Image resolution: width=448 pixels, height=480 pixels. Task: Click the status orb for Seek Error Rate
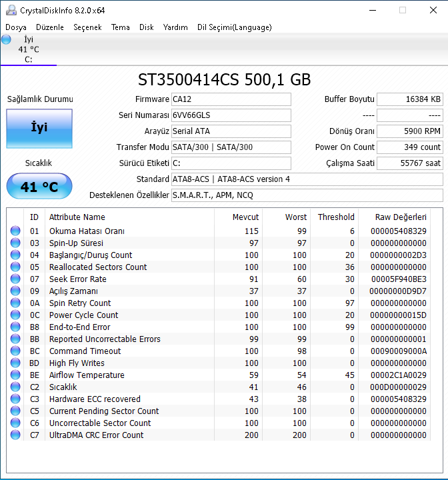coord(15,279)
